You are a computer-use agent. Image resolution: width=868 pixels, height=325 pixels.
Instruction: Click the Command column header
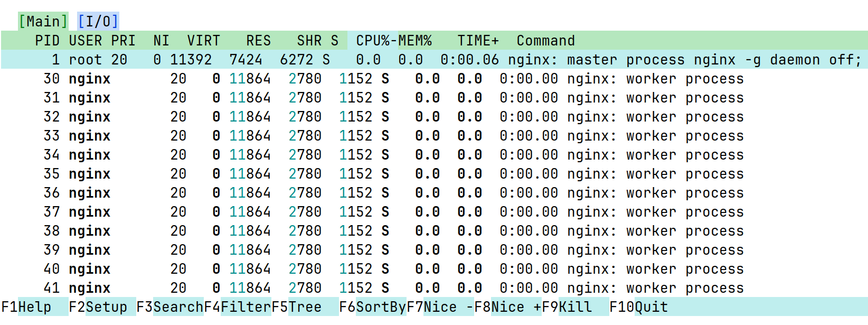coord(545,41)
